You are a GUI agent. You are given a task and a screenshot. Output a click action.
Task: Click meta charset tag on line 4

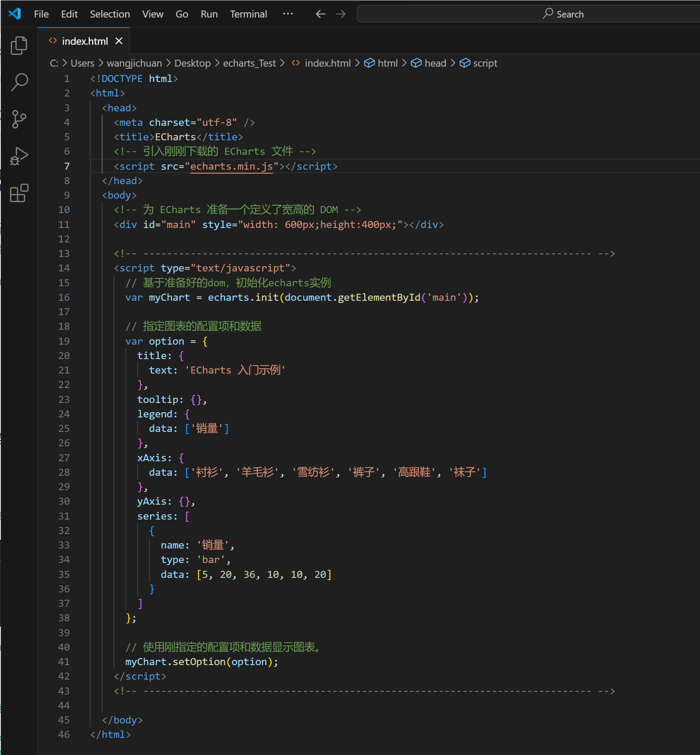(x=184, y=122)
